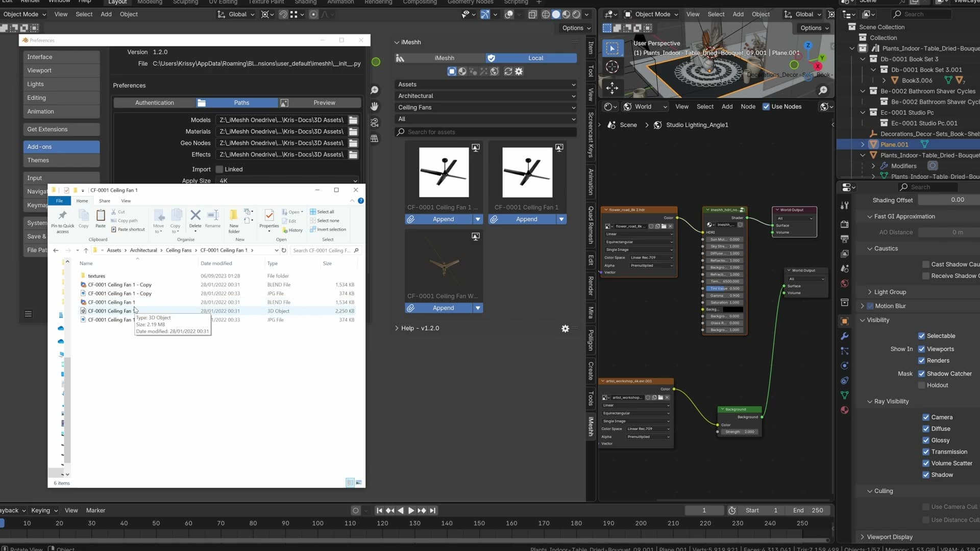This screenshot has height=551, width=980.
Task: Click New folder in File Explorer ribbon
Action: click(x=234, y=221)
